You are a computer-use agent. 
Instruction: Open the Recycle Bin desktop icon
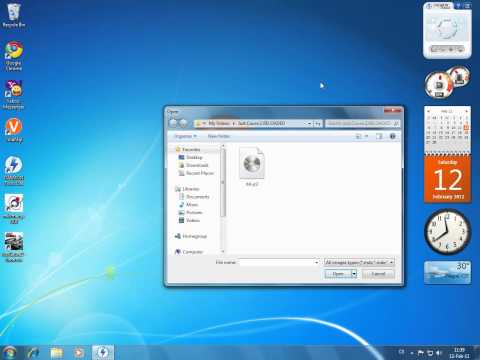click(x=14, y=15)
